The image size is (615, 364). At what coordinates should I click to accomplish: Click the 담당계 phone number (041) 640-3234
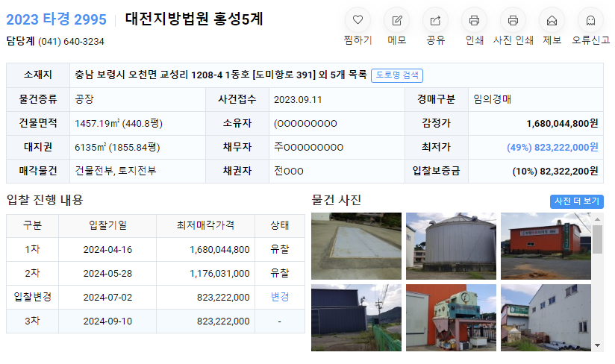pos(71,42)
